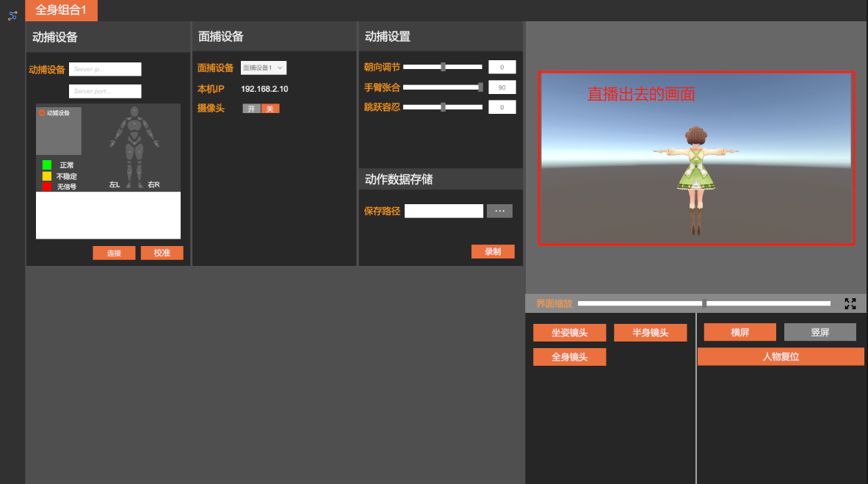Click the humanoid body sensor diagram
The width and height of the screenshot is (868, 484).
[x=134, y=145]
